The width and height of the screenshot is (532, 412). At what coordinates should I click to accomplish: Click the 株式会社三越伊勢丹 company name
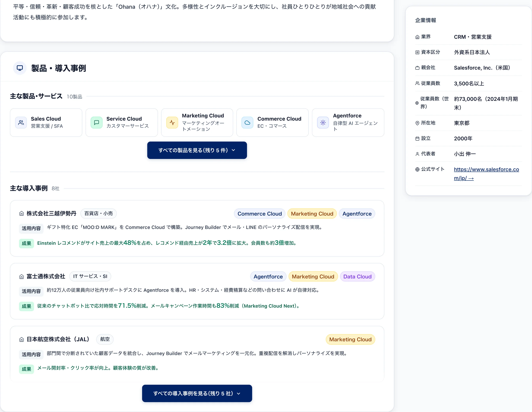pyautogui.click(x=51, y=214)
